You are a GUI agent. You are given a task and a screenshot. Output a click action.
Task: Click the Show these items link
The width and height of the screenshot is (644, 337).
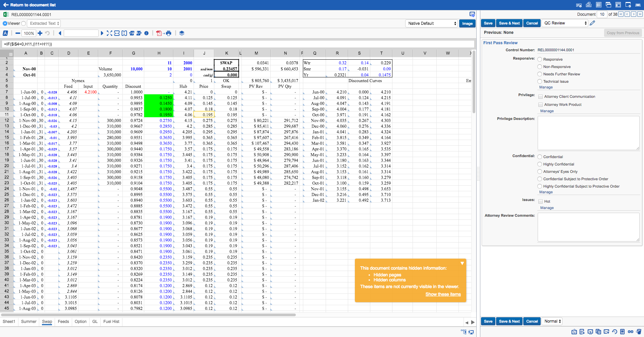[x=443, y=294]
